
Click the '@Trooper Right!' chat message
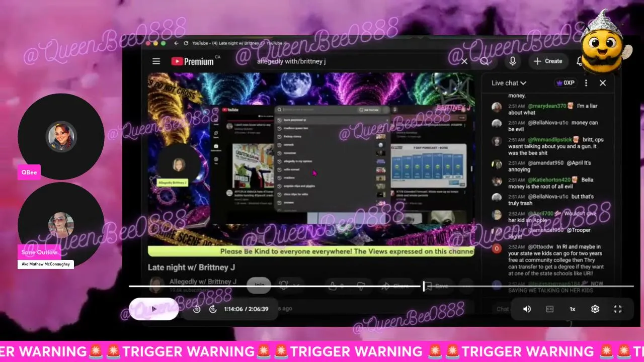[x=549, y=233]
